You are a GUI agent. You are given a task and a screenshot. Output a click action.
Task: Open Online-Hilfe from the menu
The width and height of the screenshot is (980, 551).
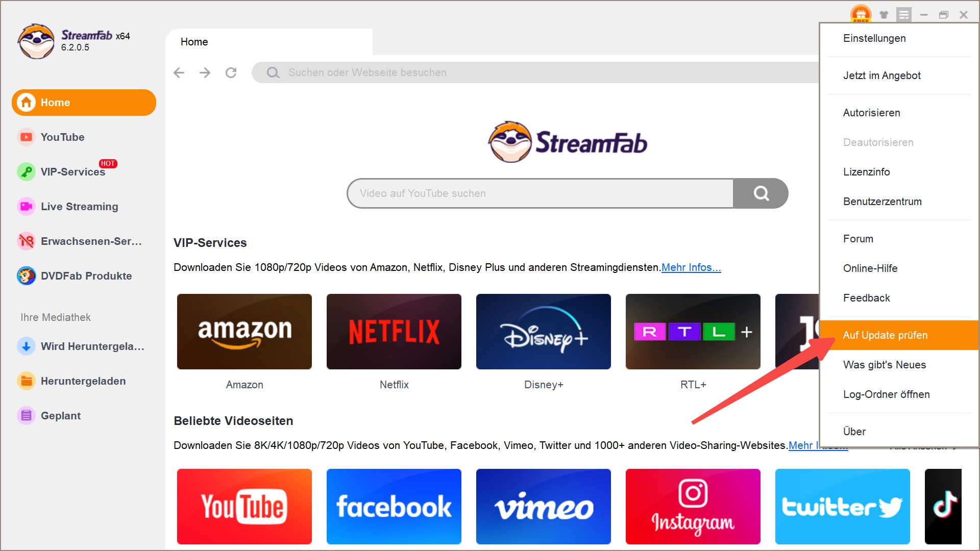[x=899, y=268]
